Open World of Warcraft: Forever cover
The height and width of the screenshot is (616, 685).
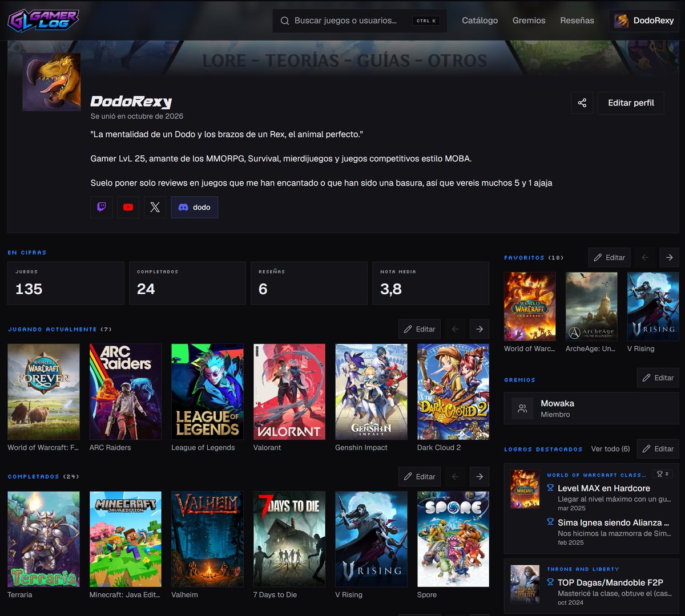click(43, 392)
